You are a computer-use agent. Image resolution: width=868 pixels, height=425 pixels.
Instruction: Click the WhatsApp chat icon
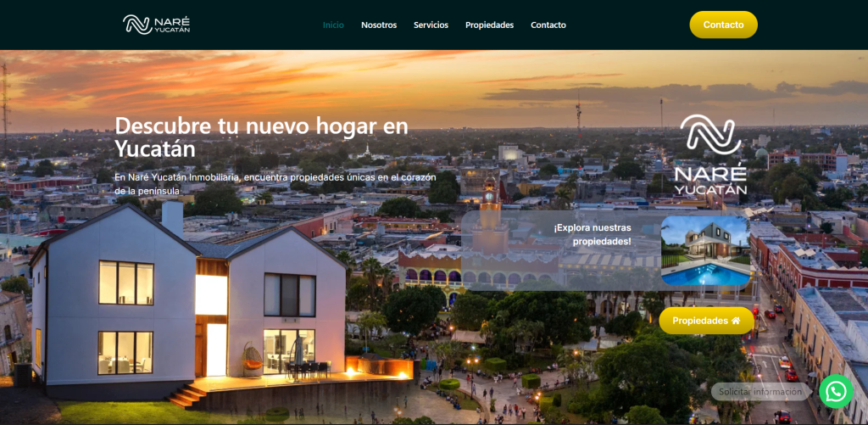point(835,391)
